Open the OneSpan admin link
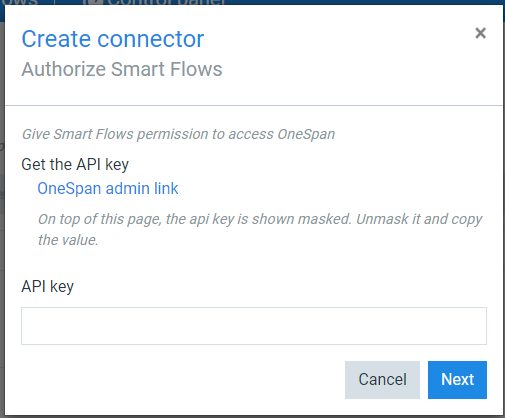 click(108, 188)
